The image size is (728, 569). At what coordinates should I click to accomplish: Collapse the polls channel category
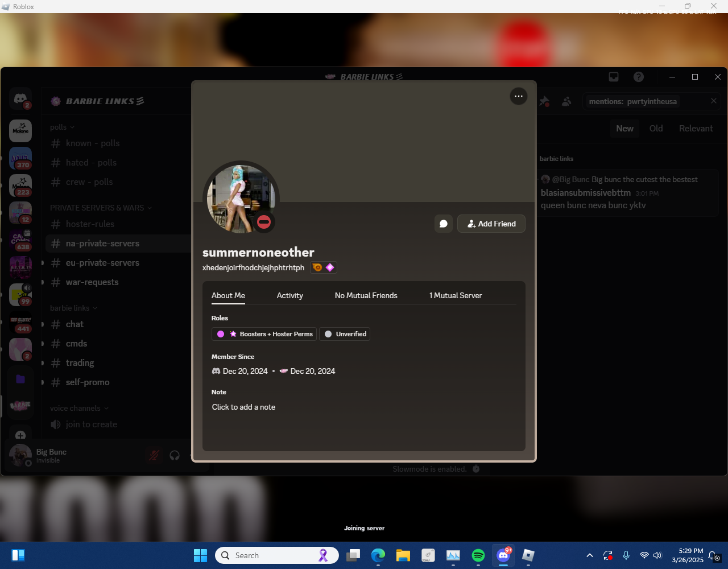tap(63, 127)
